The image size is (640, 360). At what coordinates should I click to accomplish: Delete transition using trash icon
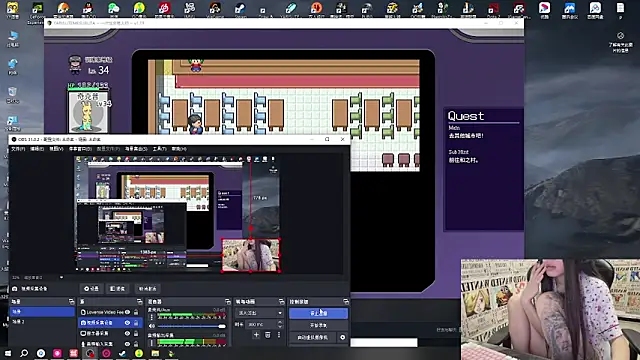(268, 335)
